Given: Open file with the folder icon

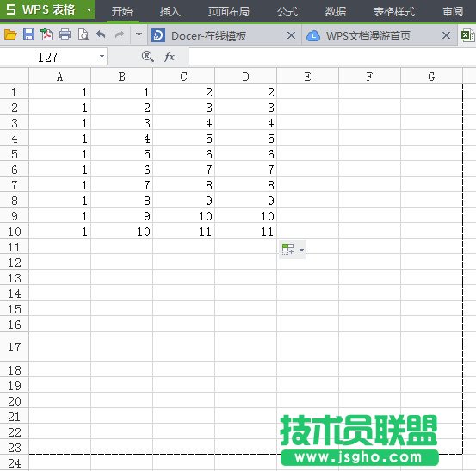Looking at the screenshot, I should (x=10, y=35).
